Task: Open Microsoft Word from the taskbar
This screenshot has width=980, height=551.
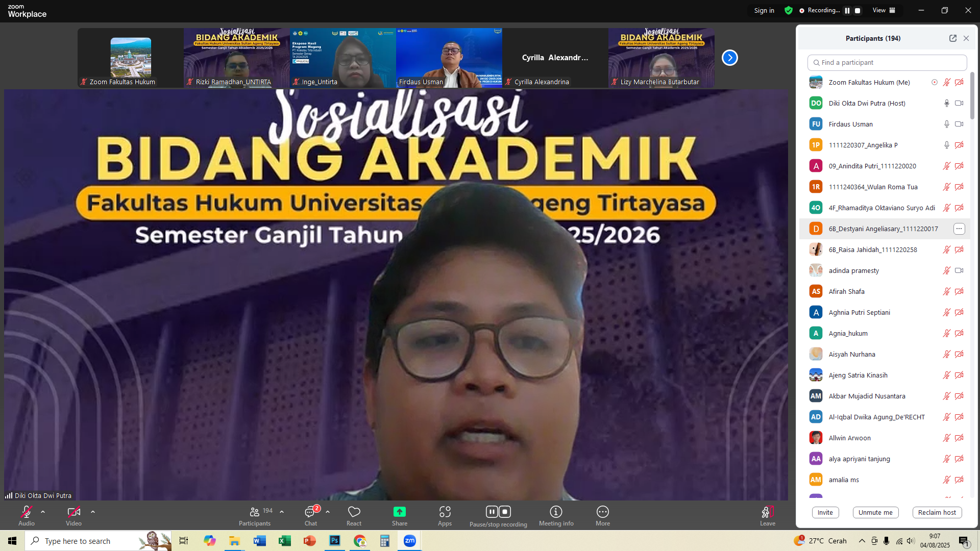Action: [260, 541]
